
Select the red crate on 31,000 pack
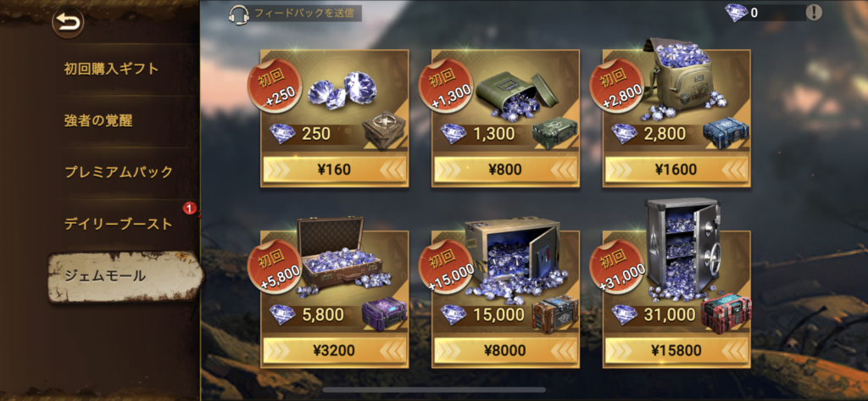[726, 314]
